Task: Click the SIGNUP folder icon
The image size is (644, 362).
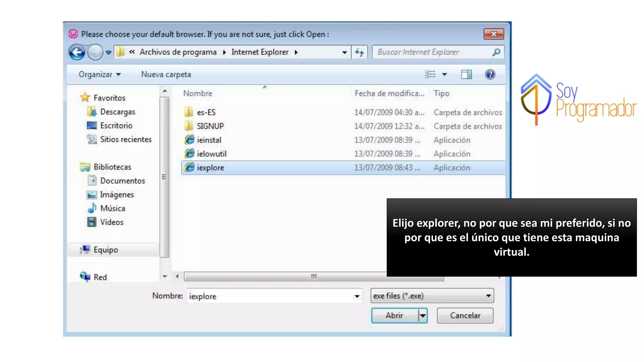Action: [189, 126]
